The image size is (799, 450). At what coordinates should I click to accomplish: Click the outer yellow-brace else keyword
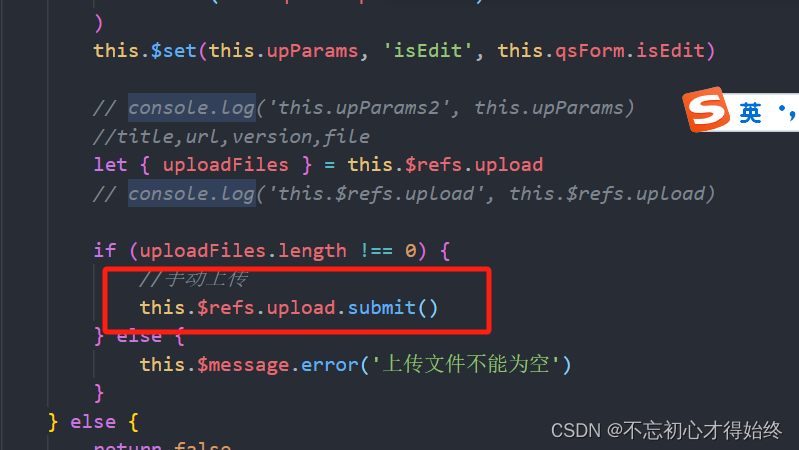93,421
